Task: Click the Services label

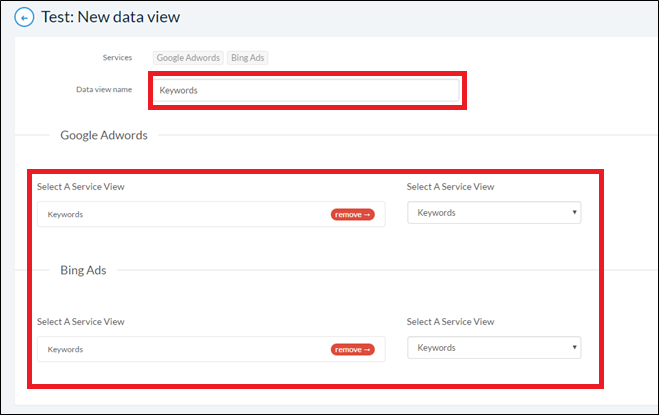Action: pyautogui.click(x=117, y=58)
